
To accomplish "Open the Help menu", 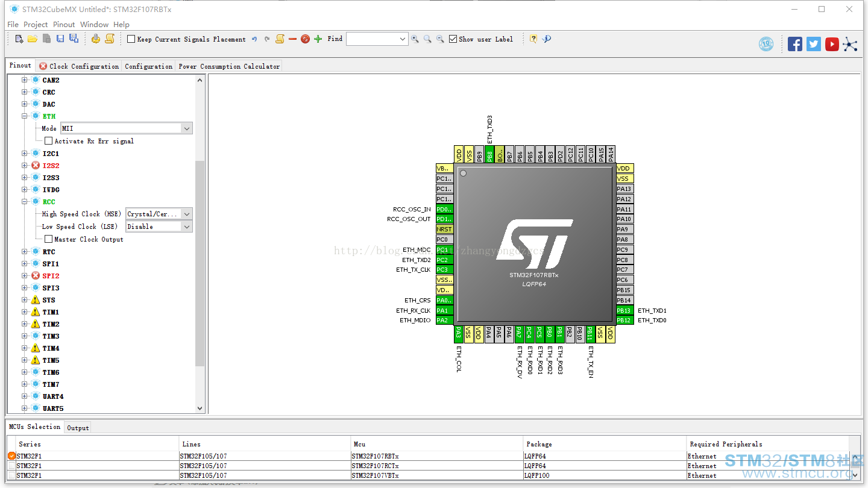I will click(x=122, y=25).
